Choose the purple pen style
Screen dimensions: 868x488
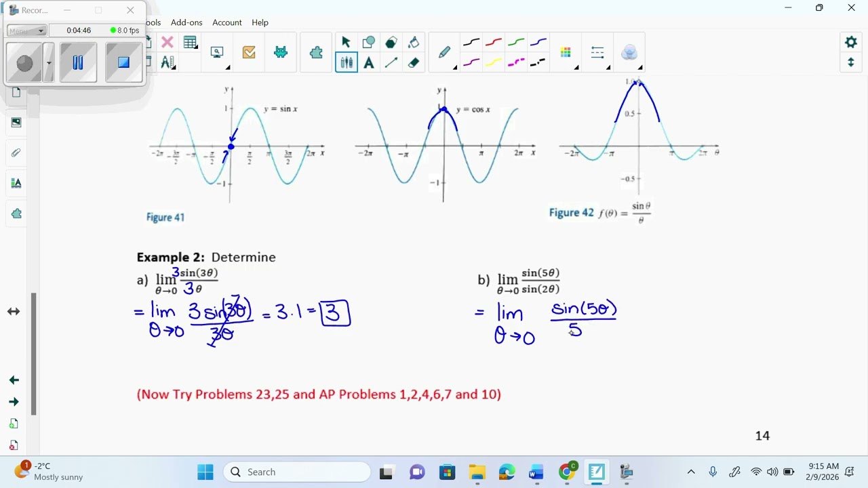471,62
